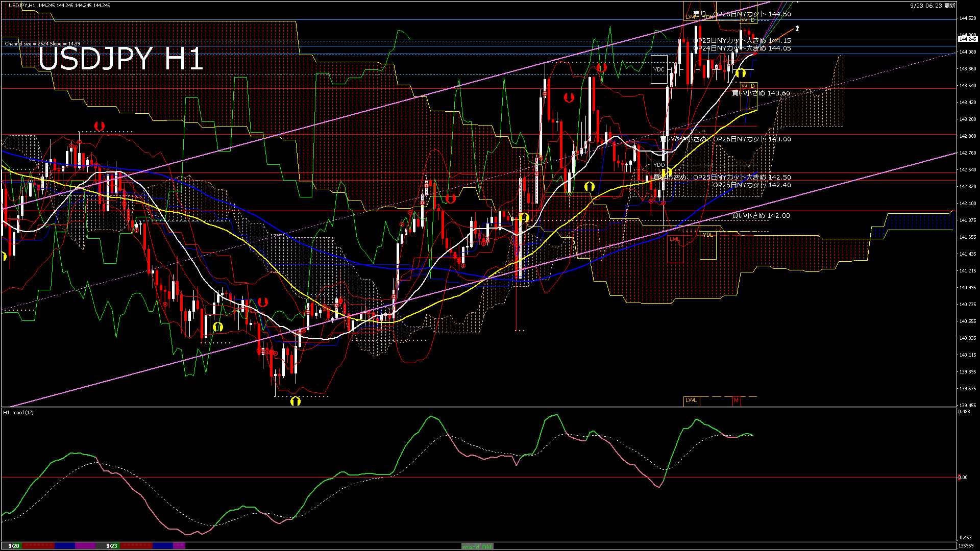Click the YDC box marker
Image resolution: width=980 pixels, height=551 pixels.
pyautogui.click(x=659, y=69)
